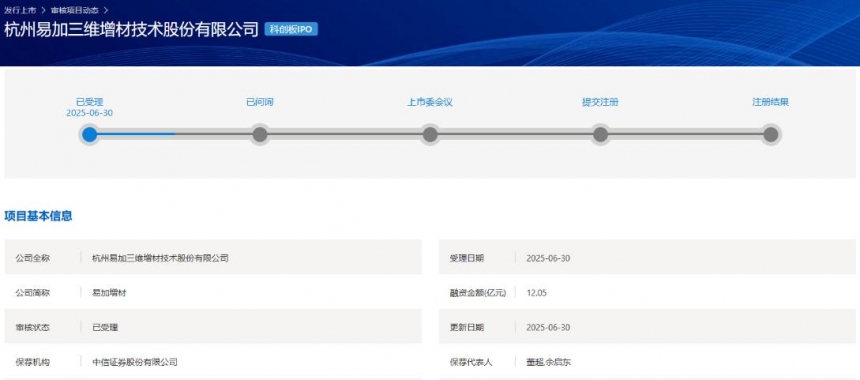The height and width of the screenshot is (380, 860).
Task: Click the 更新日期 value 2025-06-30
Action: 548,327
